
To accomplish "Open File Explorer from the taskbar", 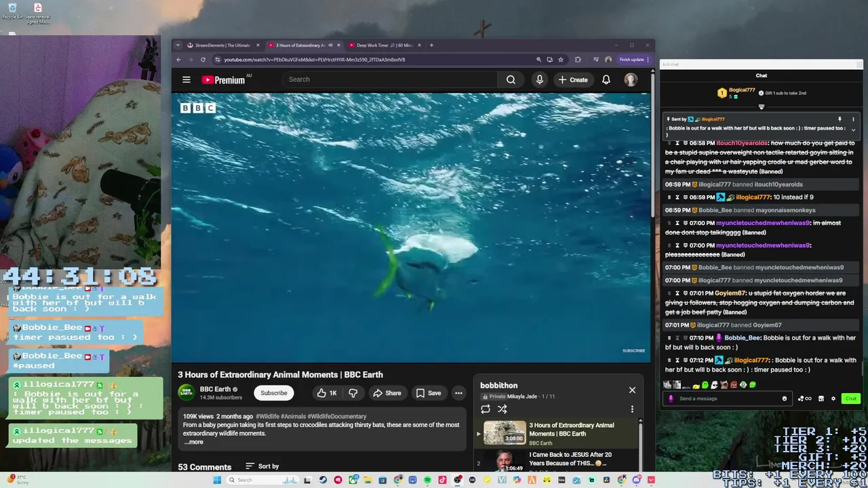I will (x=368, y=480).
